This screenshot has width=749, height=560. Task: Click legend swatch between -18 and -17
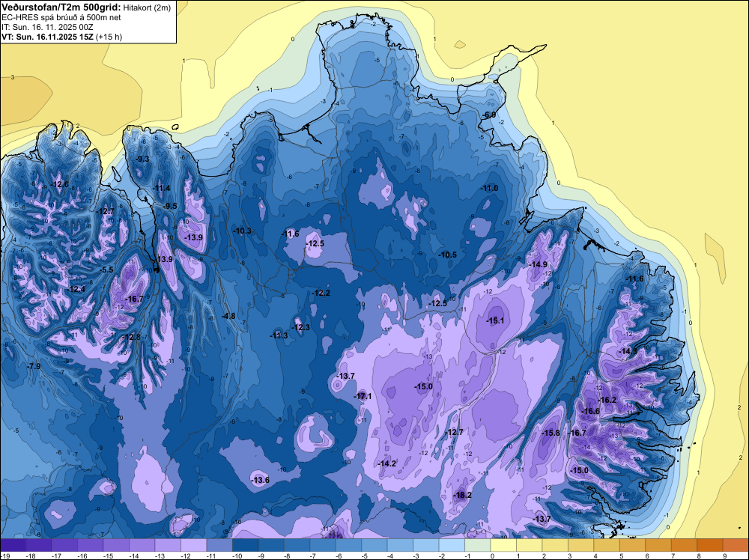(39, 545)
